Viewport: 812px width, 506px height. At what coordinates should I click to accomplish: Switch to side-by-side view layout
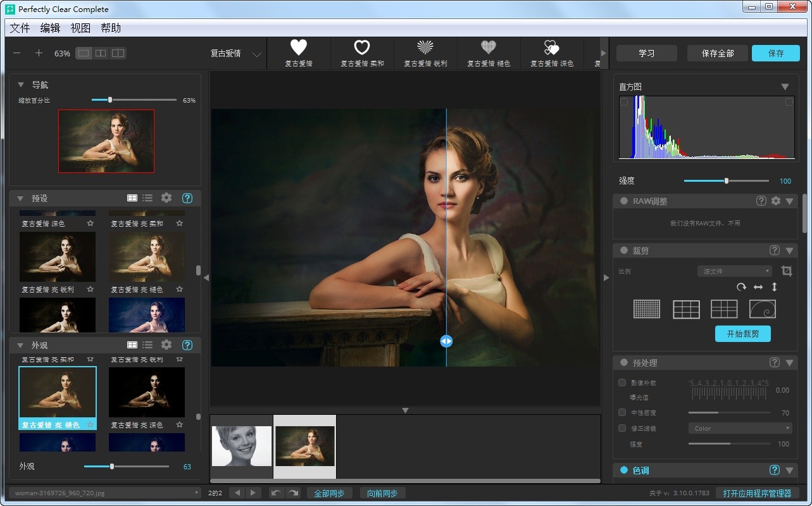pyautogui.click(x=101, y=53)
